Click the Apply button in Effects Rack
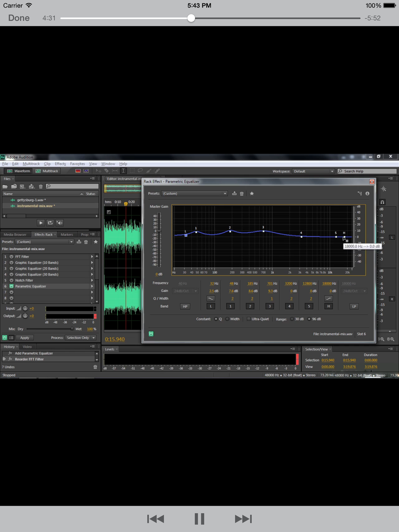The height and width of the screenshot is (532, 399). tap(24, 338)
